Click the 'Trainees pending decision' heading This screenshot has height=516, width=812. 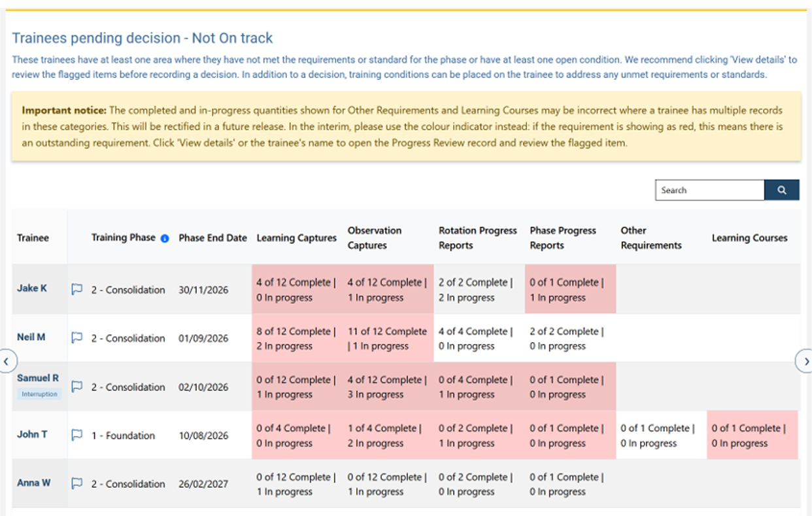pos(143,38)
